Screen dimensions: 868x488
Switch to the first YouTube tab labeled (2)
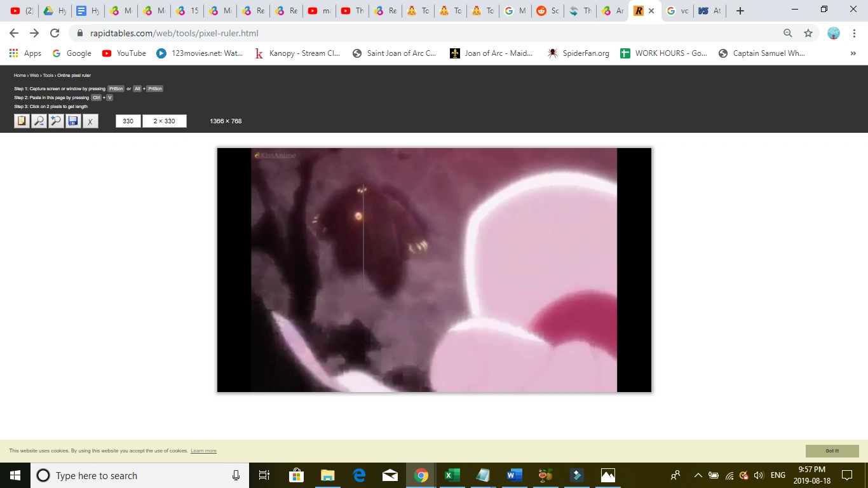(22, 11)
